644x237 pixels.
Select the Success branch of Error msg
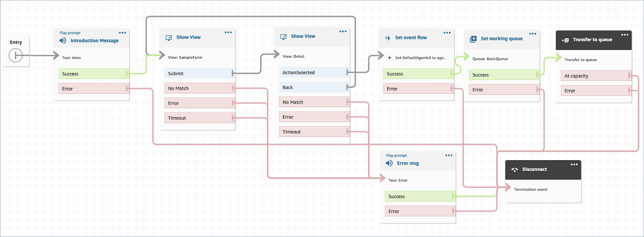pos(419,196)
